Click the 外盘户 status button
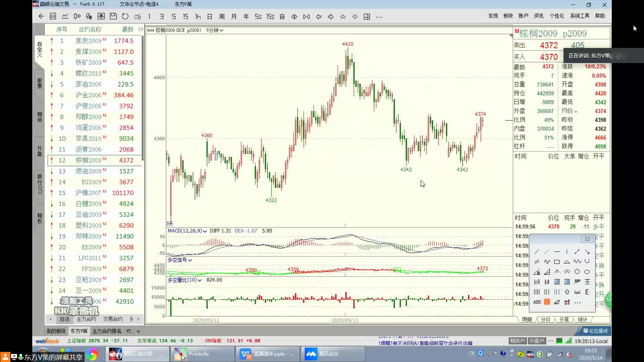 tap(537, 341)
